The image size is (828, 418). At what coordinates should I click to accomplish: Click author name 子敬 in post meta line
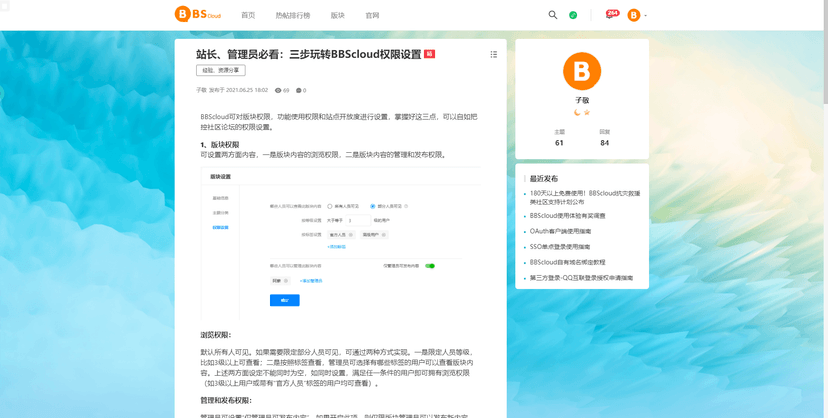[201, 90]
